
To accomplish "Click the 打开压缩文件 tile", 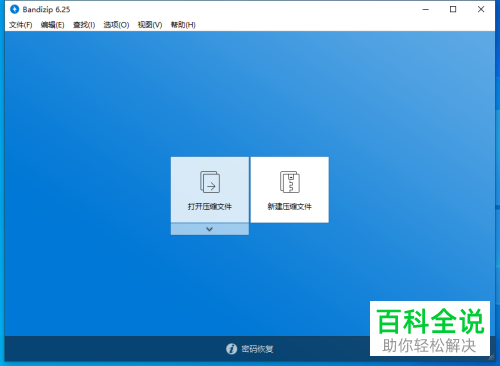I will click(210, 189).
